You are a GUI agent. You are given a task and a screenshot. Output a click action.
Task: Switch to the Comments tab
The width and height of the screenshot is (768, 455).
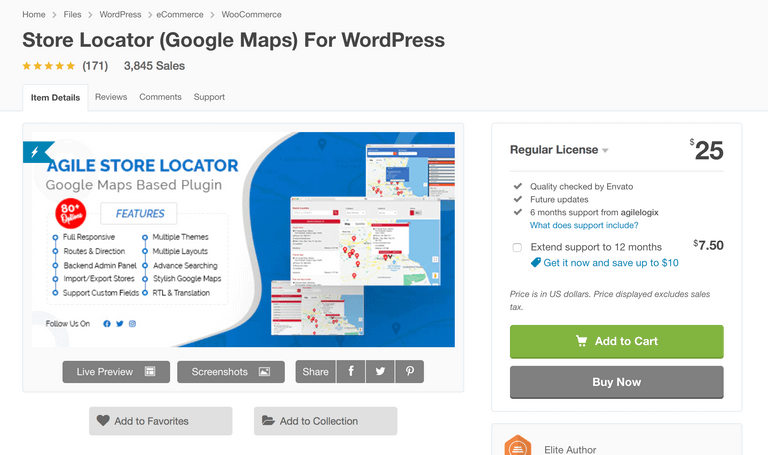coord(160,97)
